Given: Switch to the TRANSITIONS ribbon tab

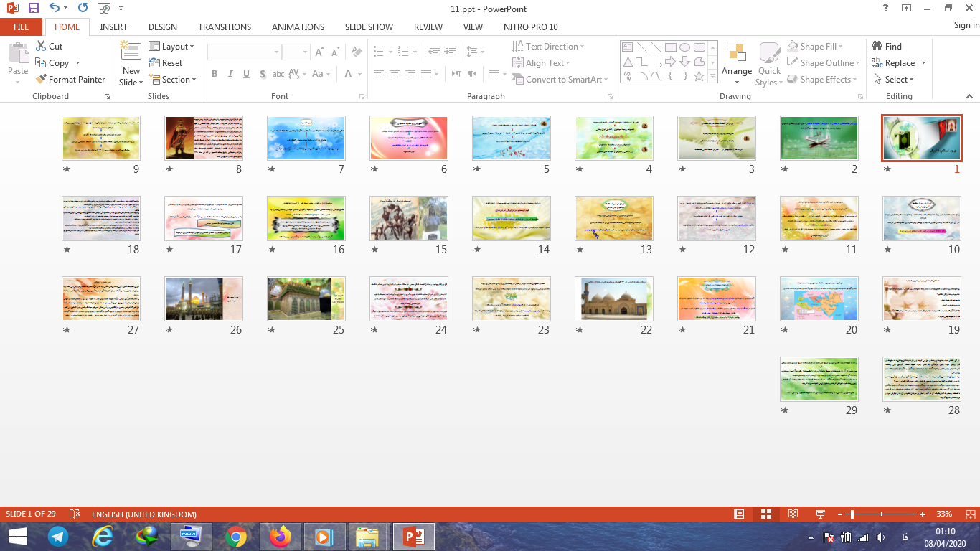Looking at the screenshot, I should coord(225,27).
